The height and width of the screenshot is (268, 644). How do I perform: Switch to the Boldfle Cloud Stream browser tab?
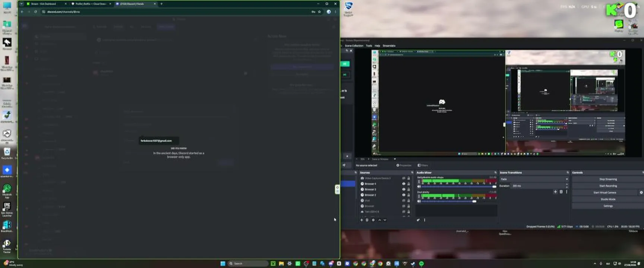point(92,4)
